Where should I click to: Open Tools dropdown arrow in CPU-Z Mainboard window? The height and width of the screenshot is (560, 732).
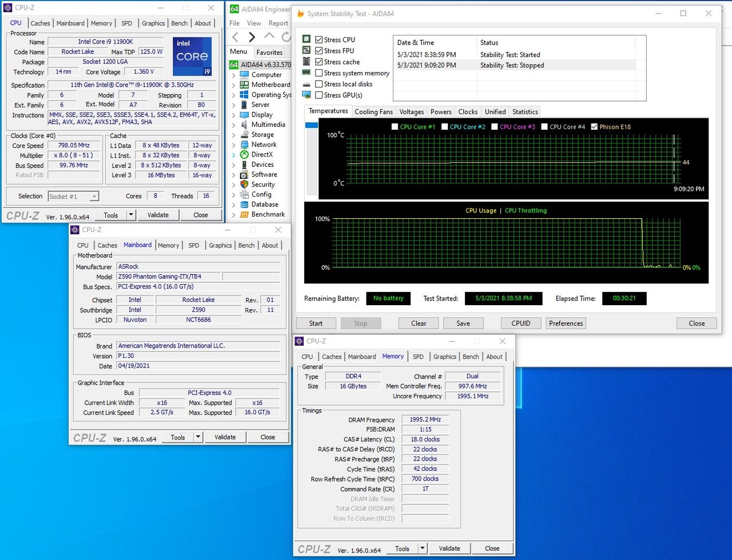pyautogui.click(x=198, y=437)
